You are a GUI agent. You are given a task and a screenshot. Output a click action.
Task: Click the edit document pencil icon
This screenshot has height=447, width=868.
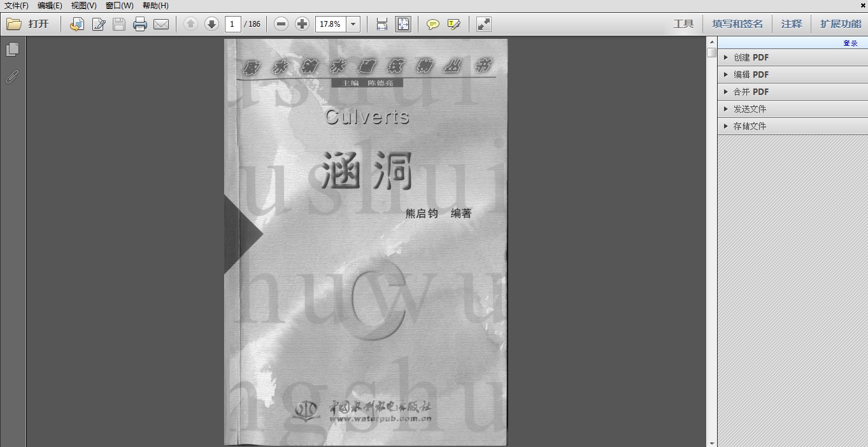(99, 24)
